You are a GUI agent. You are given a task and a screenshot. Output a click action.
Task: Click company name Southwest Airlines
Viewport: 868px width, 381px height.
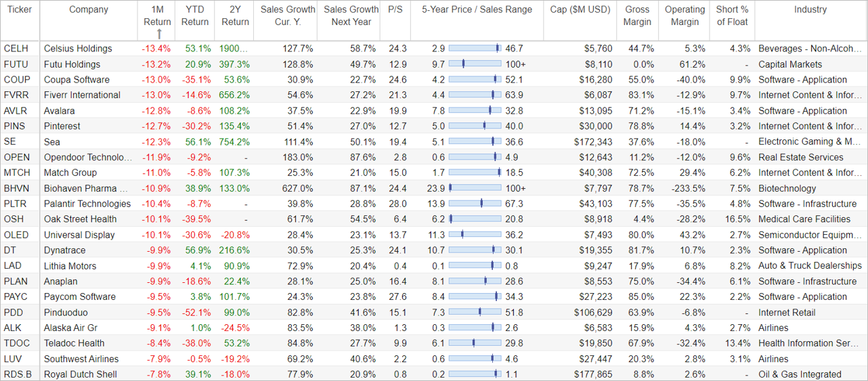81,359
